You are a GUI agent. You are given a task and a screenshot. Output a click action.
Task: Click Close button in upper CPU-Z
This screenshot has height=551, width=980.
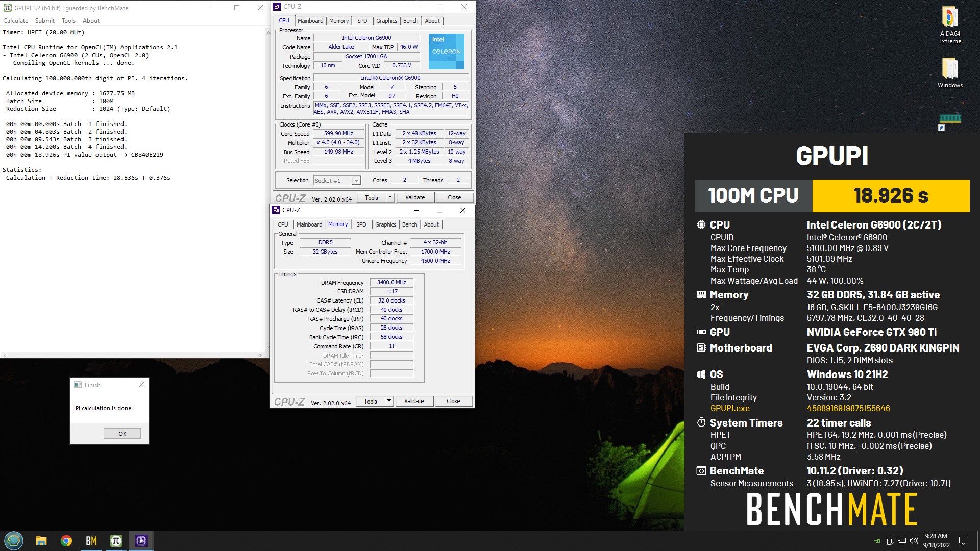454,197
